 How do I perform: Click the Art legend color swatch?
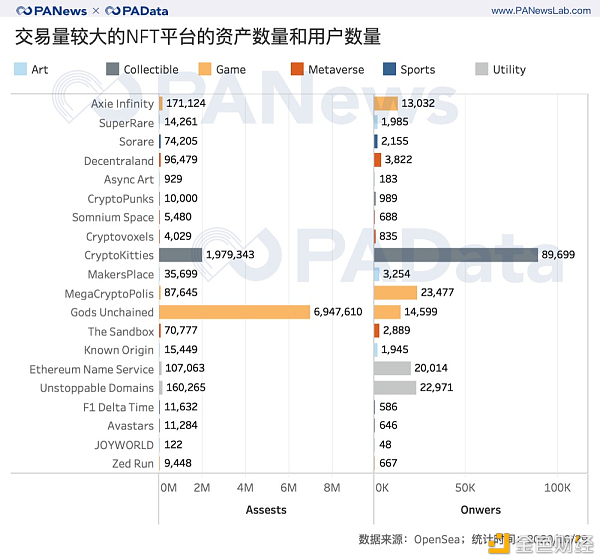20,69
